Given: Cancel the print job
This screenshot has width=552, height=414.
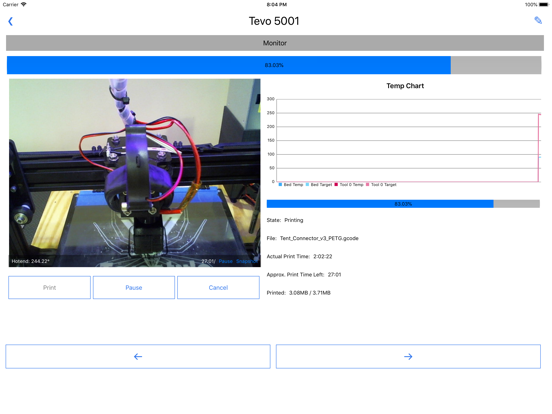Looking at the screenshot, I should (218, 288).
